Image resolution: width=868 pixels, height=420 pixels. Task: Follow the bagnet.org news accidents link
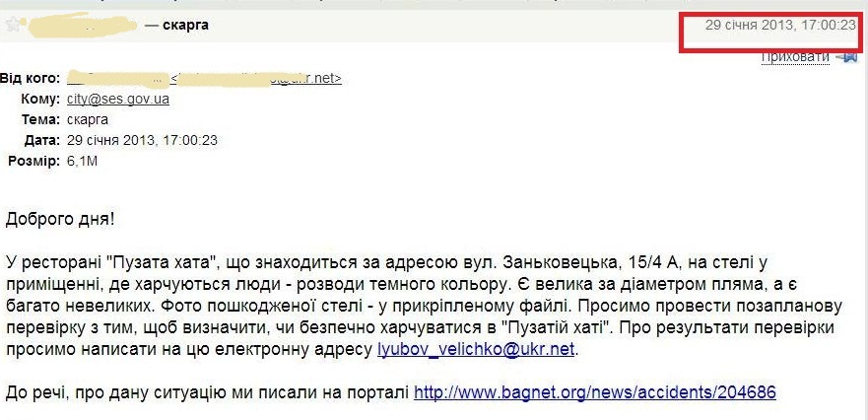click(x=595, y=392)
